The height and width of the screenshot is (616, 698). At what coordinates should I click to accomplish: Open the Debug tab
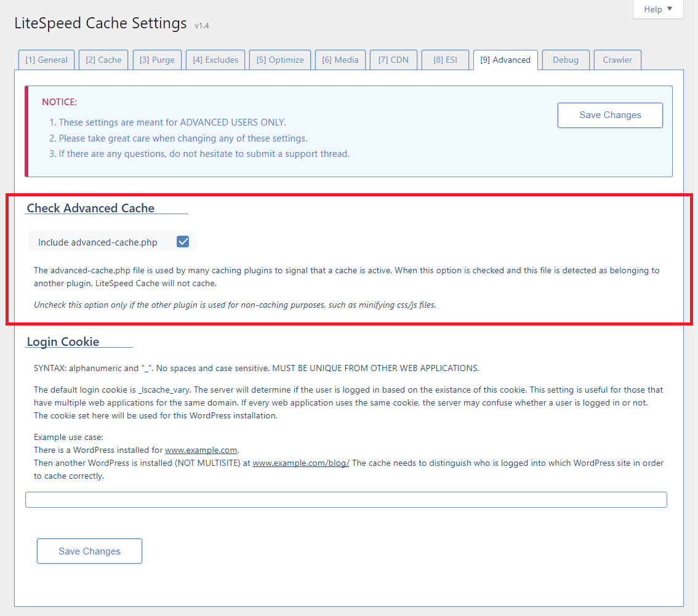[566, 60]
